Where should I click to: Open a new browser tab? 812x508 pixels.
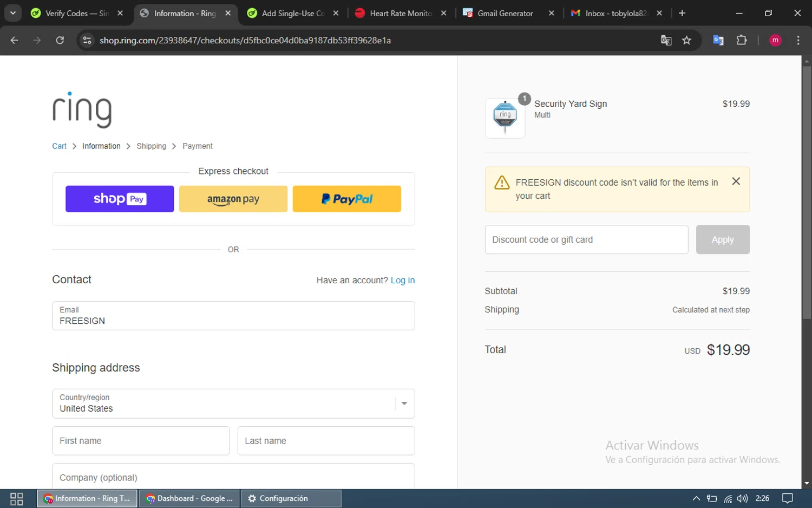tap(682, 13)
